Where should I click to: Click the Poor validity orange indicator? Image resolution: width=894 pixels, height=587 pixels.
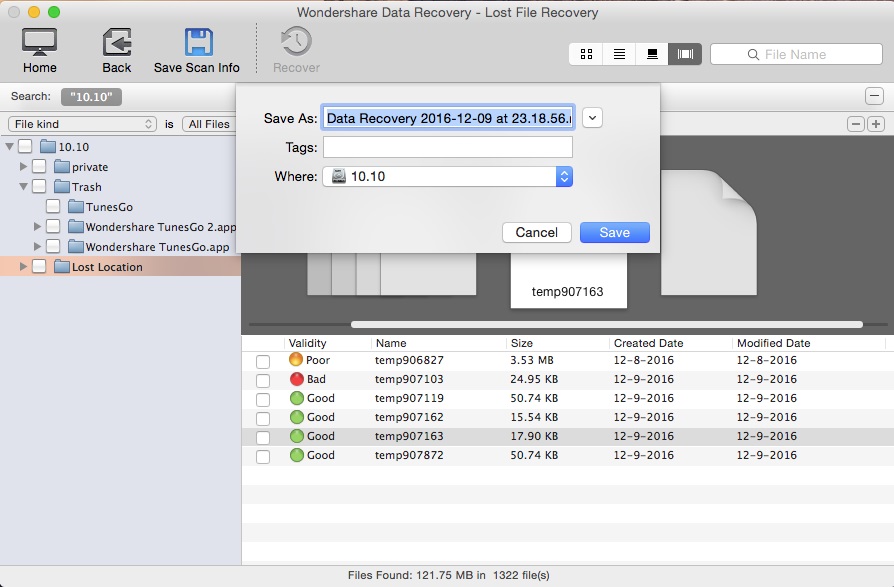pos(296,360)
